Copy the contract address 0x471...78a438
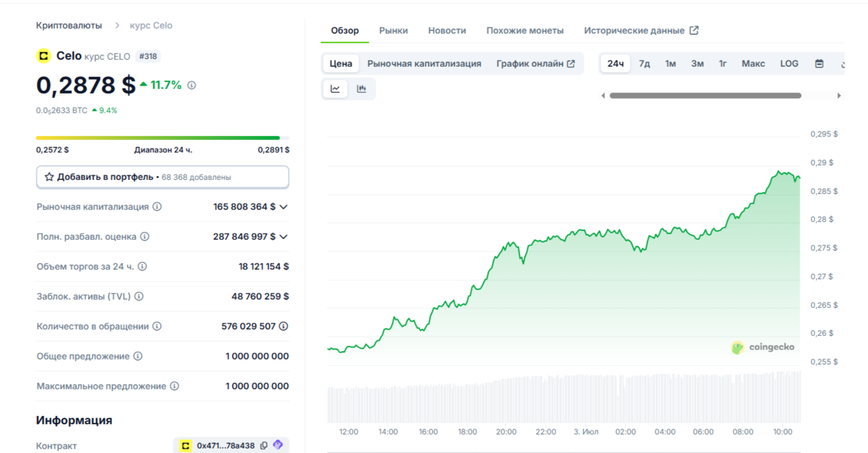 pyautogui.click(x=264, y=446)
